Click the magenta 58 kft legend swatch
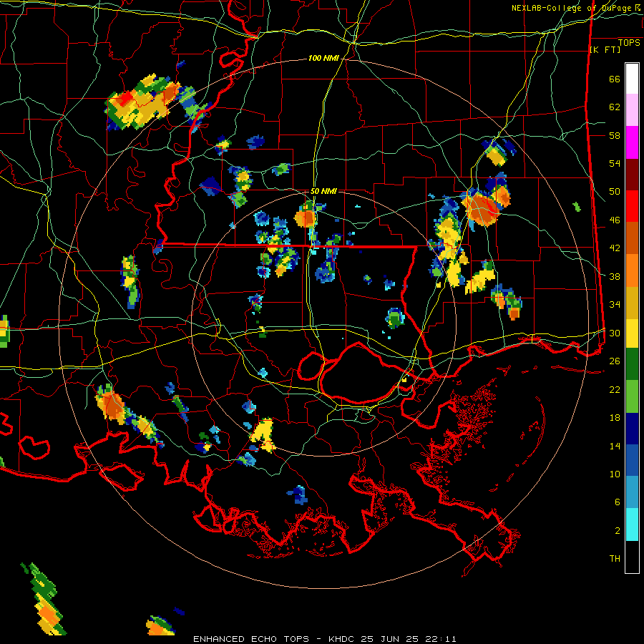This screenshot has height=644, width=644. (x=632, y=142)
